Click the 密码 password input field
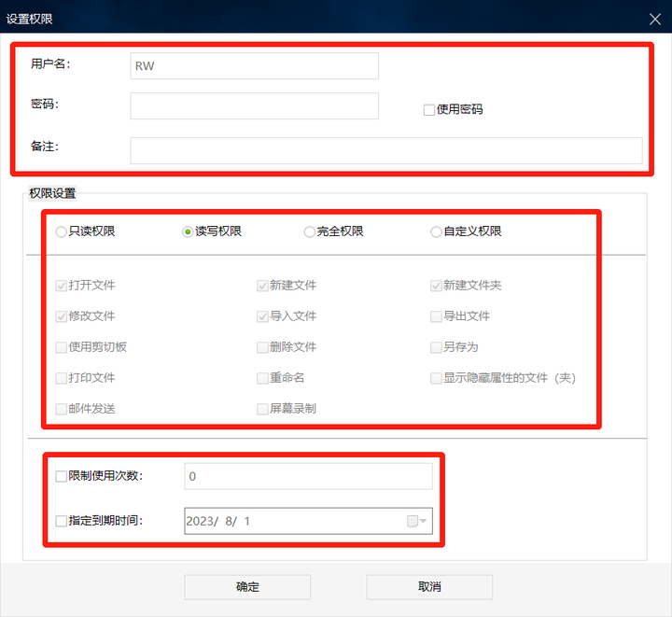This screenshot has height=617, width=672. (254, 105)
